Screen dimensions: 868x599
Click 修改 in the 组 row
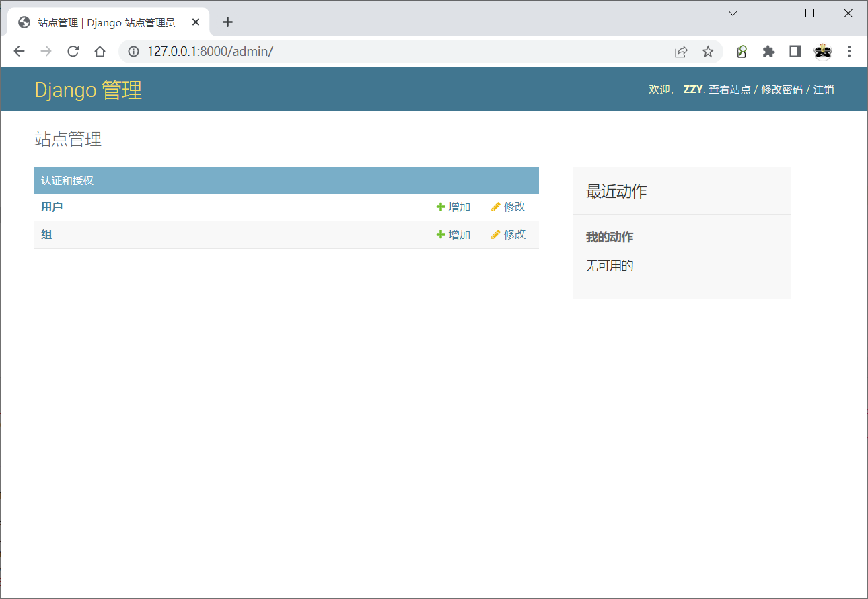click(508, 235)
